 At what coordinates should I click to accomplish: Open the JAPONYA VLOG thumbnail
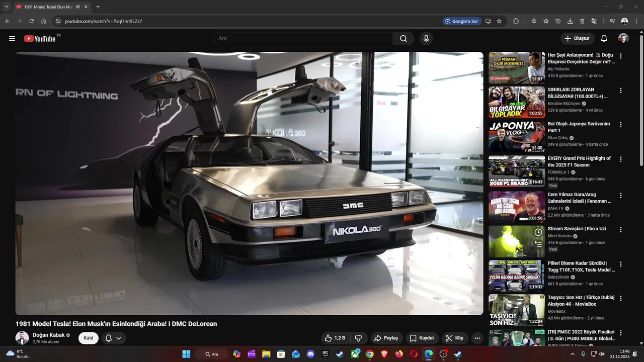[x=517, y=136]
